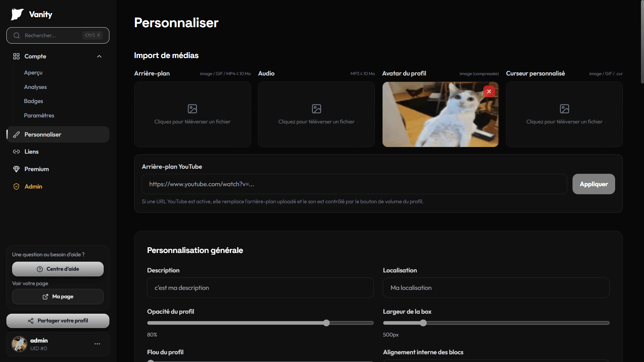The height and width of the screenshot is (362, 644).
Task: Edit the Description text field
Action: click(260, 288)
